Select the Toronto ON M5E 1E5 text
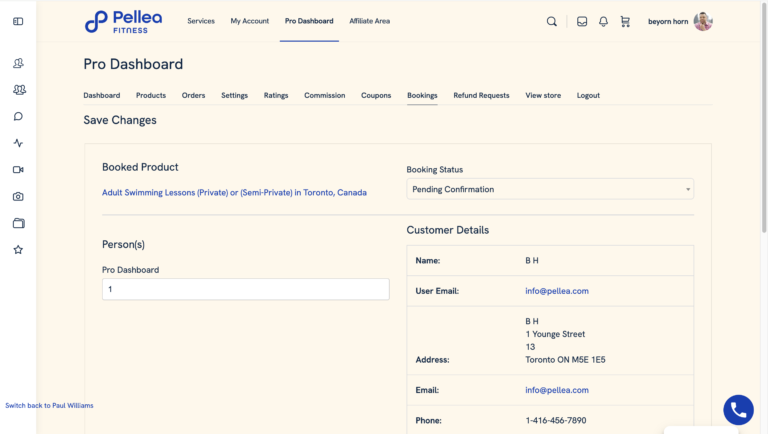The width and height of the screenshot is (768, 434). (x=565, y=360)
